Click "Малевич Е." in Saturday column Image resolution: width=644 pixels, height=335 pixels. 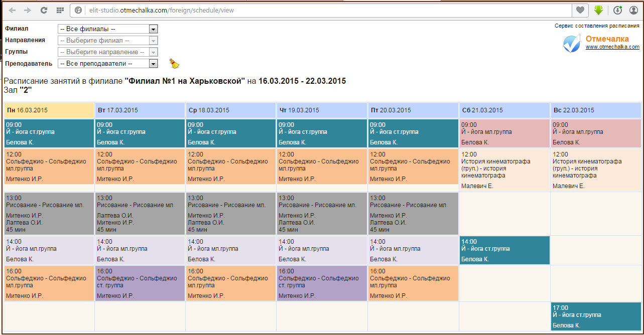pos(477,186)
